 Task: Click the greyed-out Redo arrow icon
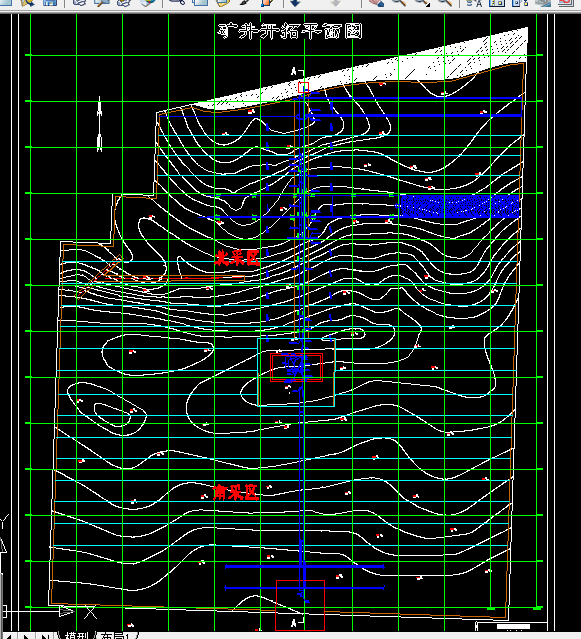coord(335,2)
